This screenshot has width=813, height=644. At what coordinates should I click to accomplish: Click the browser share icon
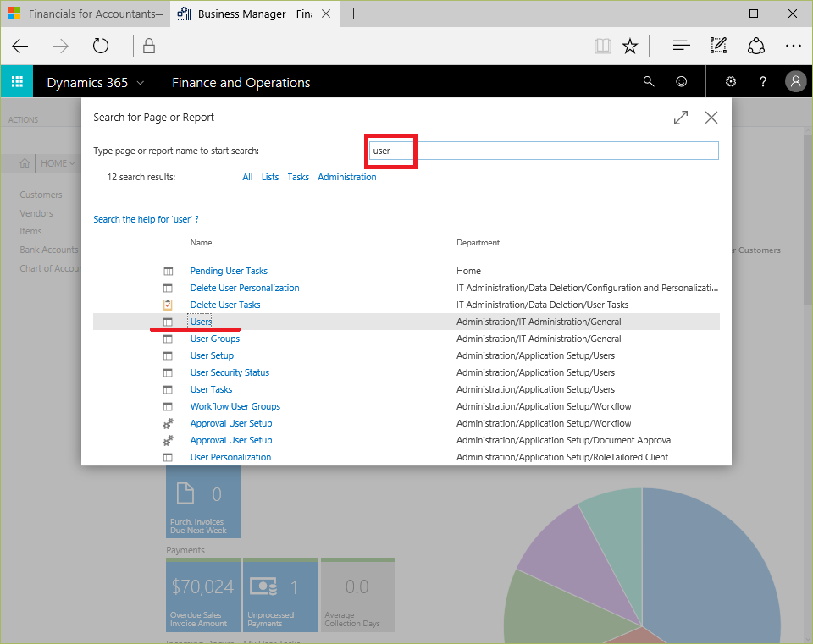756,46
